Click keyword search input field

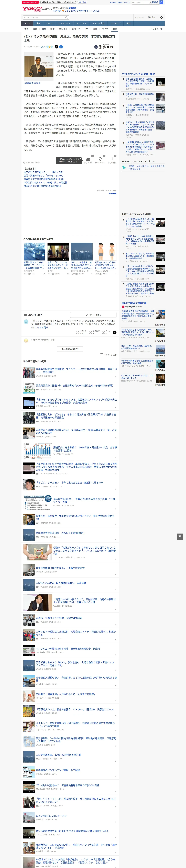[x=44, y=17]
